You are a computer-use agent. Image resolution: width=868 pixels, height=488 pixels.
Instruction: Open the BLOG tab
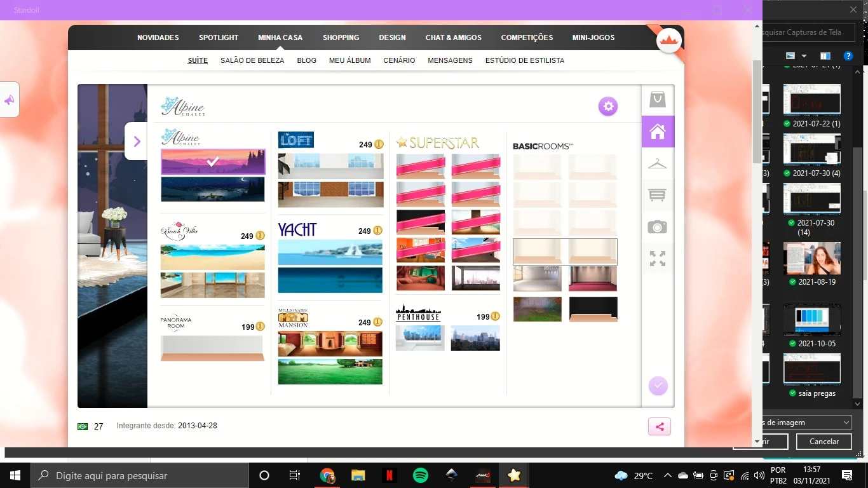306,60
